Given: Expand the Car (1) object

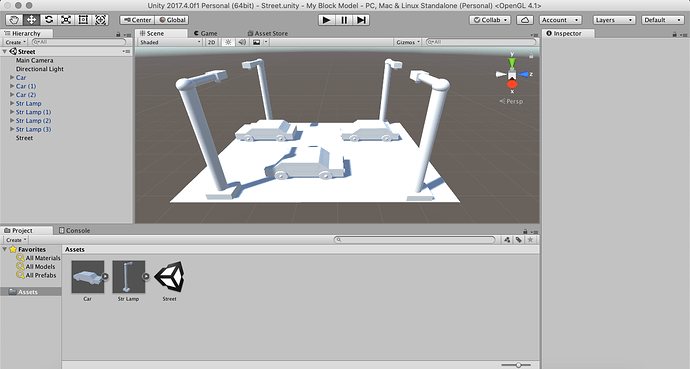Looking at the screenshot, I should tap(12, 86).
